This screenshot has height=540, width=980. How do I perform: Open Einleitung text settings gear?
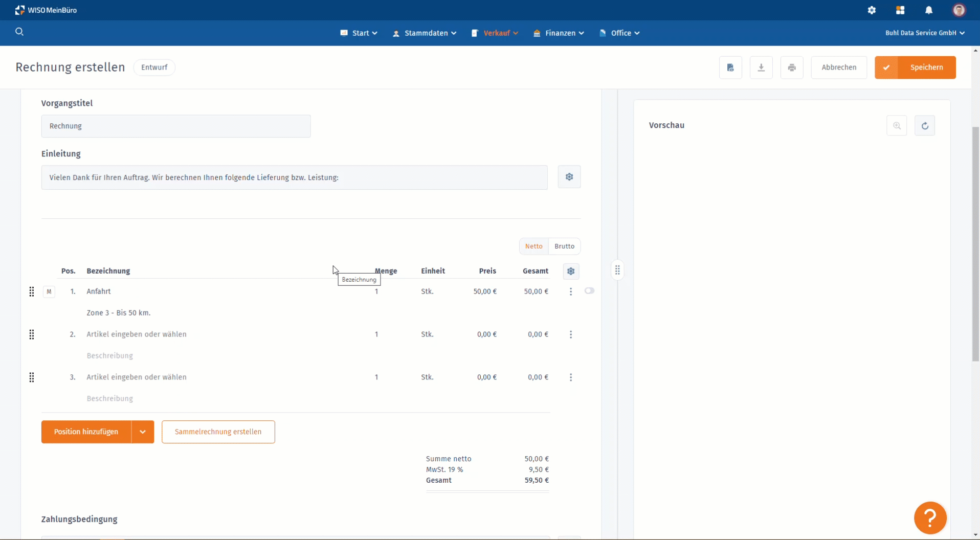pyautogui.click(x=569, y=177)
